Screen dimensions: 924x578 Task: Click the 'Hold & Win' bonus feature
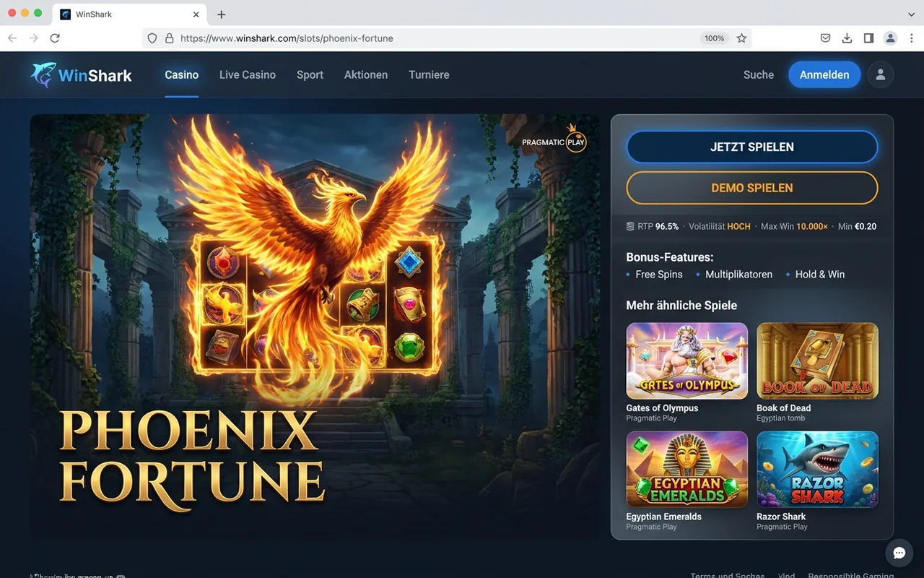(820, 275)
